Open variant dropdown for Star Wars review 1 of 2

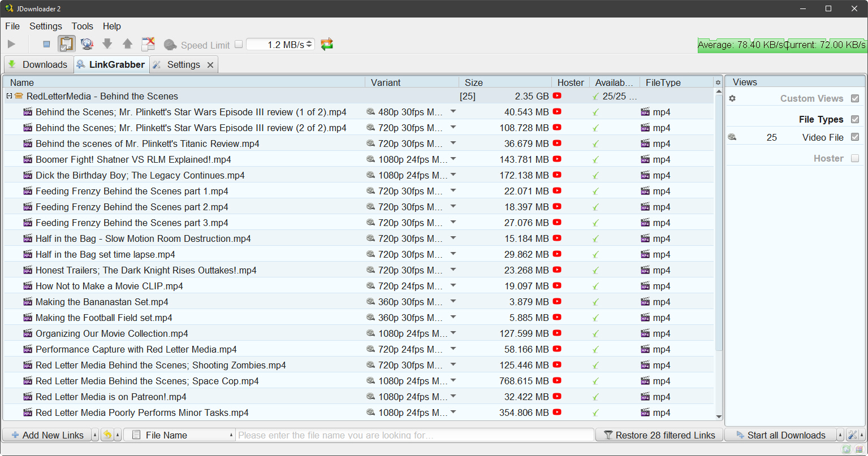453,111
